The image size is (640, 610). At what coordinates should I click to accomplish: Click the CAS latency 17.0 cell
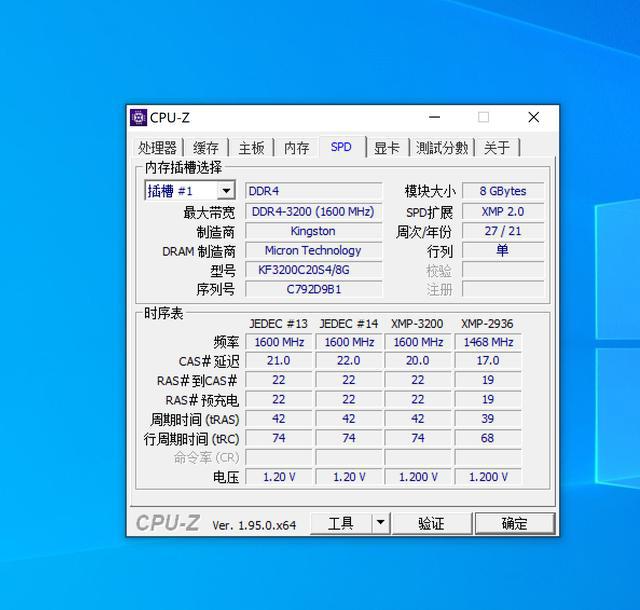(488, 361)
